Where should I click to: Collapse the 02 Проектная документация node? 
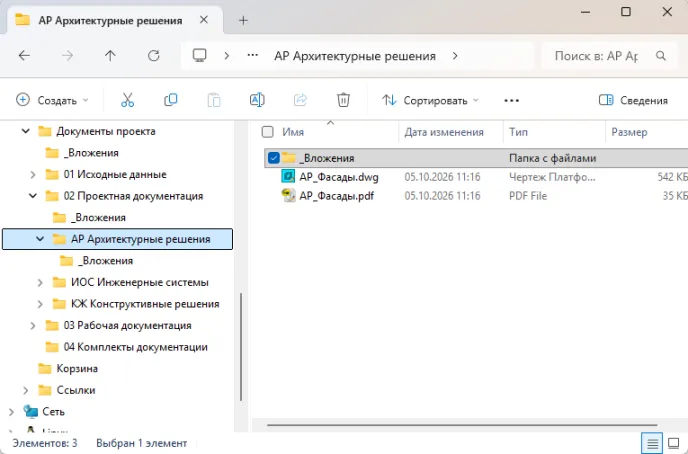pyautogui.click(x=33, y=196)
